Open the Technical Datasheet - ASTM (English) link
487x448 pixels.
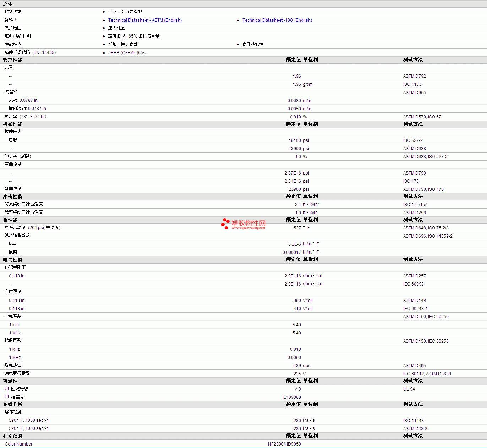click(x=145, y=20)
